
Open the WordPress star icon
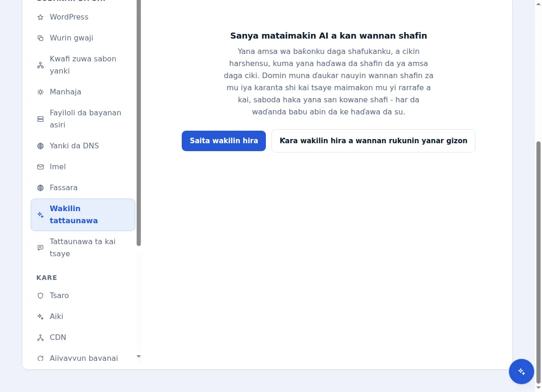click(x=40, y=17)
